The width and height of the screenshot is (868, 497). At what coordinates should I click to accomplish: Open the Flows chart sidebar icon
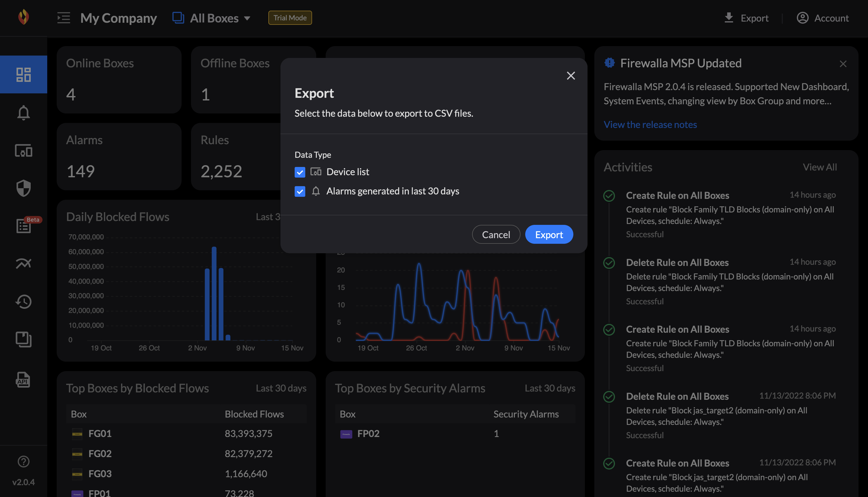pos(24,263)
